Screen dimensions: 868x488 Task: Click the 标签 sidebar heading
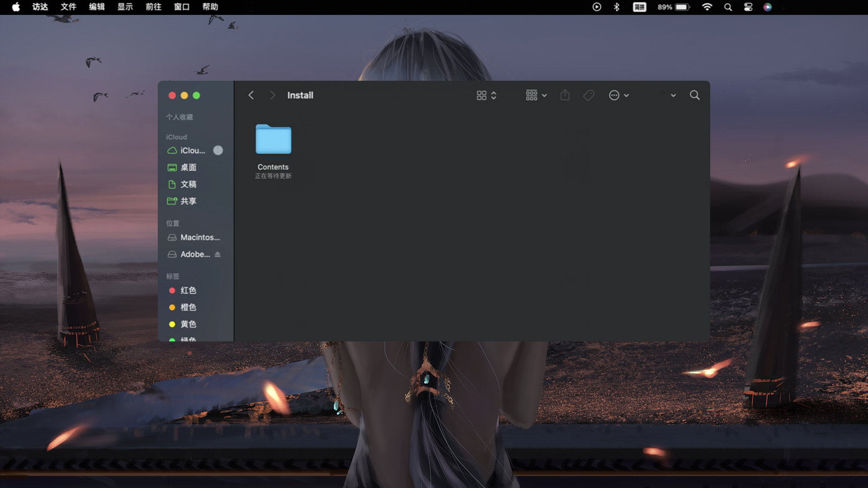[x=173, y=276]
